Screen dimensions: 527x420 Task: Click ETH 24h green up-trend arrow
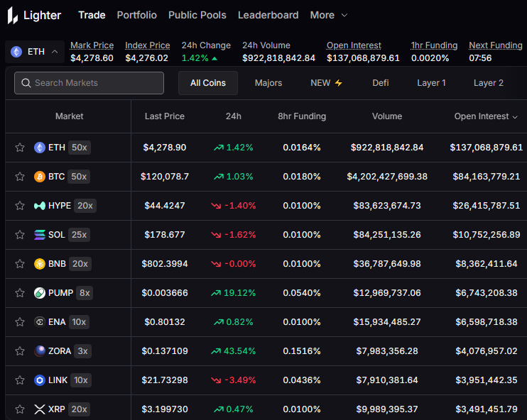219,148
